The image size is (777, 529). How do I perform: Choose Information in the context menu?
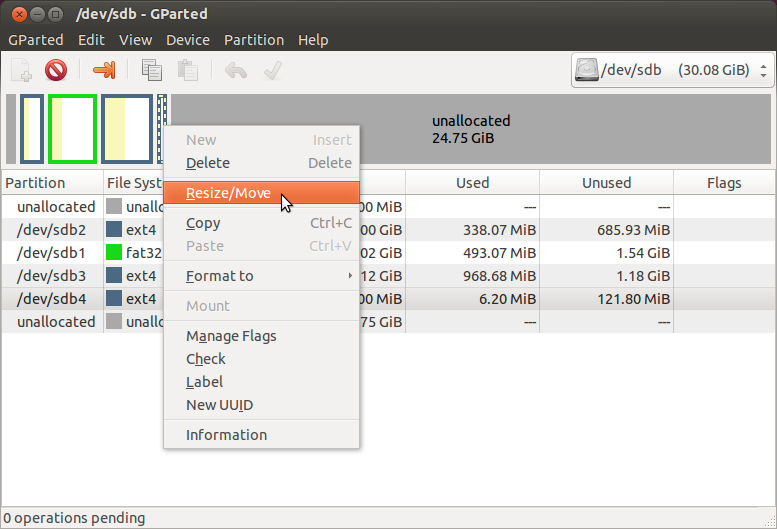[261, 435]
